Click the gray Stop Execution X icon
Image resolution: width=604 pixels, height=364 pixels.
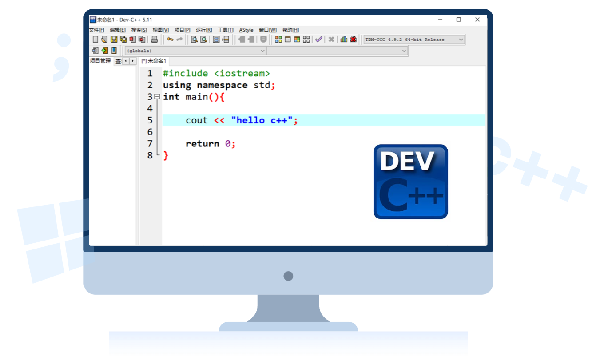[x=331, y=40]
